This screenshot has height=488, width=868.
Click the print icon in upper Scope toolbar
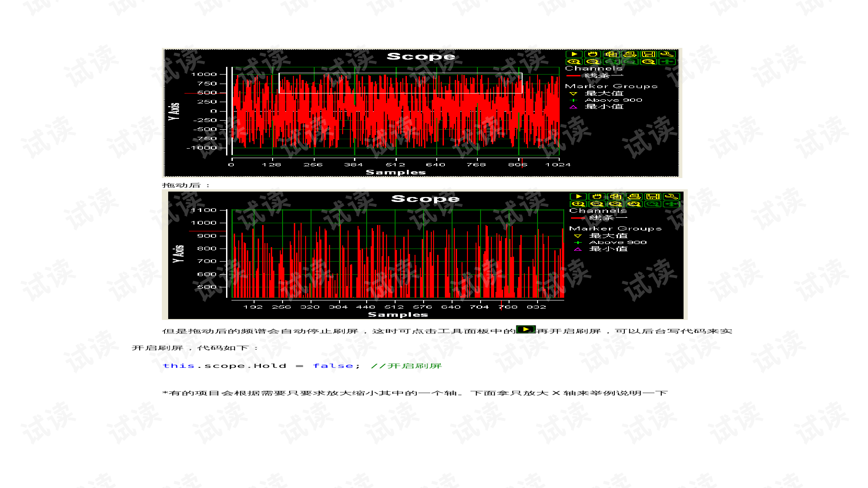coord(630,54)
